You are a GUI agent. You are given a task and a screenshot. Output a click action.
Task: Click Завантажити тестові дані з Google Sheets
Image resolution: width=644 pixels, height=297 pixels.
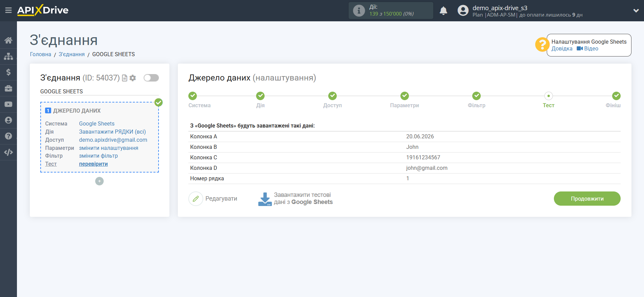(303, 199)
